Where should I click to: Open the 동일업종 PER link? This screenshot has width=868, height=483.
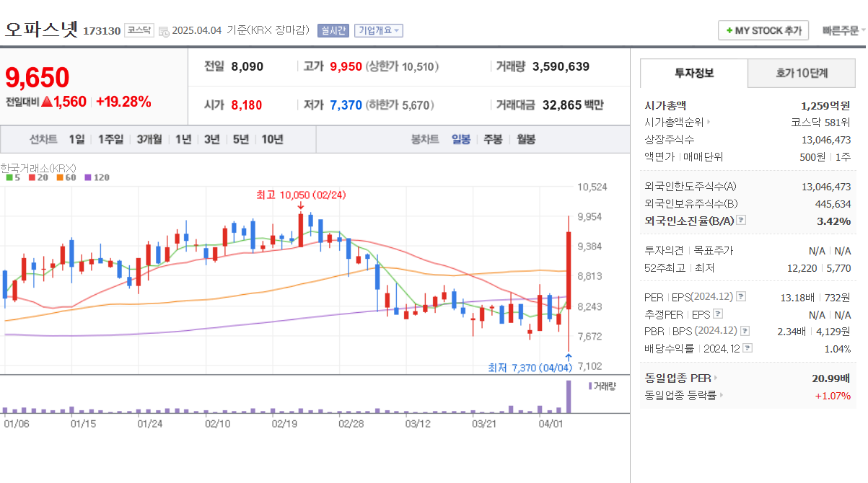click(678, 378)
